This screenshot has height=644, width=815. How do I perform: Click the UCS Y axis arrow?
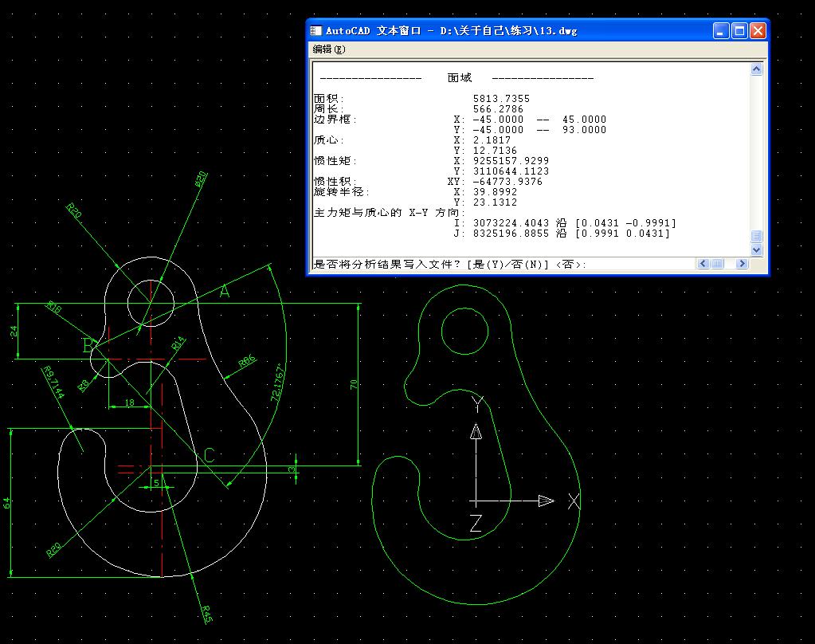coord(476,431)
